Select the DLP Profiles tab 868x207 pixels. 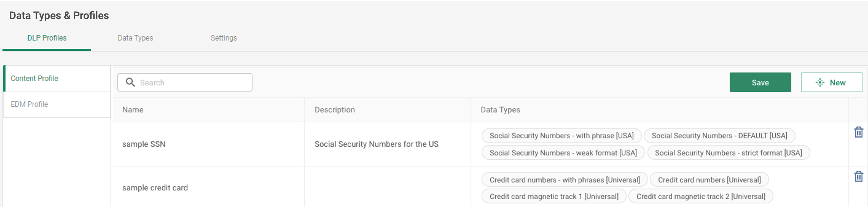pos(47,38)
